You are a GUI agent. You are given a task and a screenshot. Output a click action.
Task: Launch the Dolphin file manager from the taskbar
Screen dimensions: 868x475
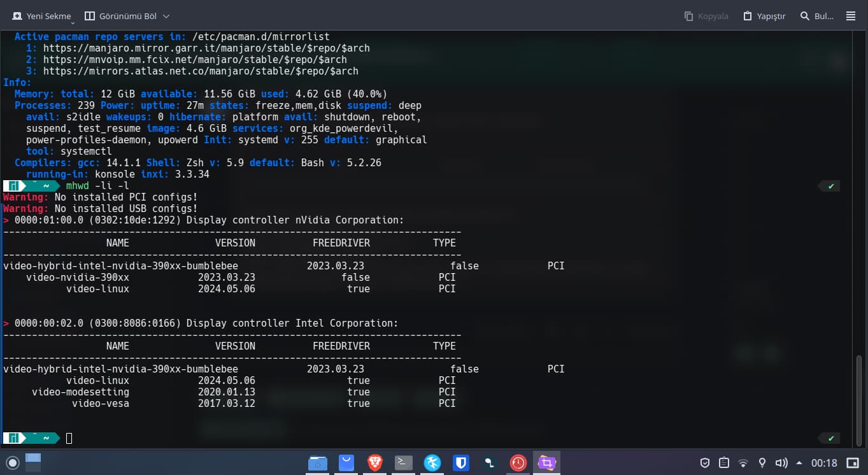click(x=318, y=462)
